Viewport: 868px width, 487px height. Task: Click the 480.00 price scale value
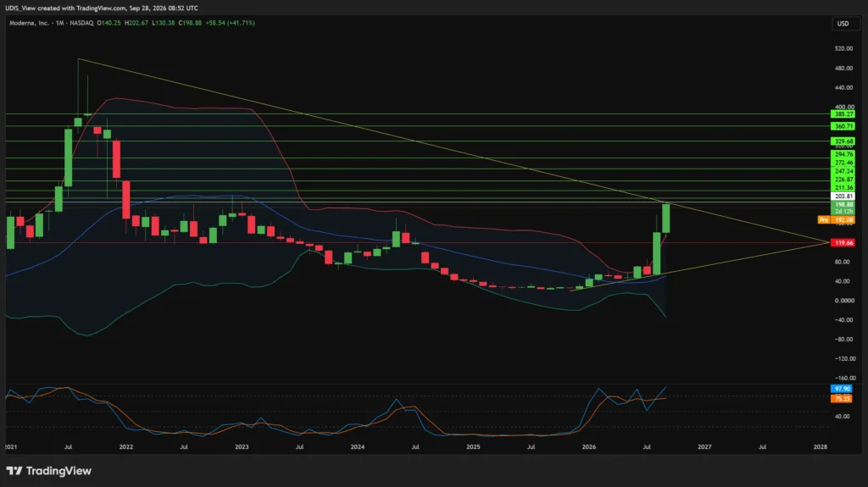(843, 68)
